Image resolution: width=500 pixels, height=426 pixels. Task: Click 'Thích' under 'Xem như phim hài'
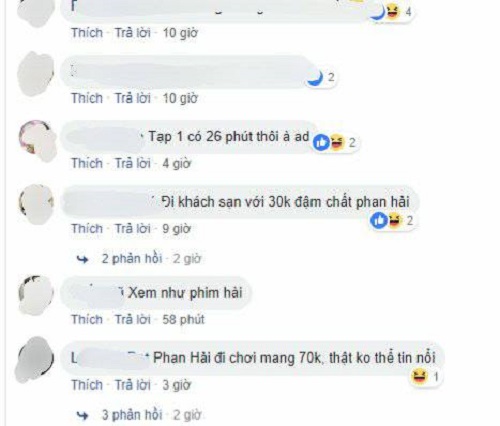pos(87,319)
